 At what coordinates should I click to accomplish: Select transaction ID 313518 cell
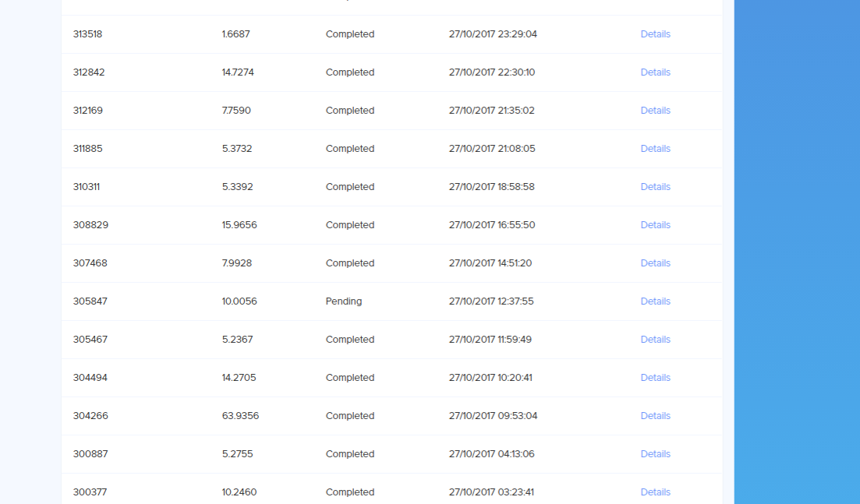88,34
